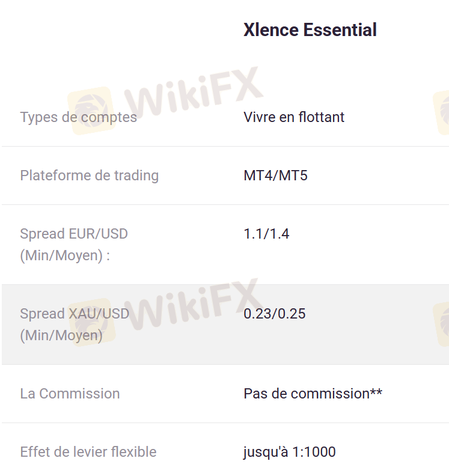Click the La Commission row label

(x=70, y=394)
